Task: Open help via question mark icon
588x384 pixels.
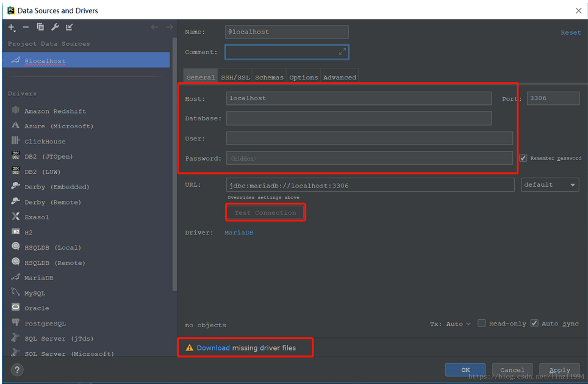Action: (x=17, y=370)
